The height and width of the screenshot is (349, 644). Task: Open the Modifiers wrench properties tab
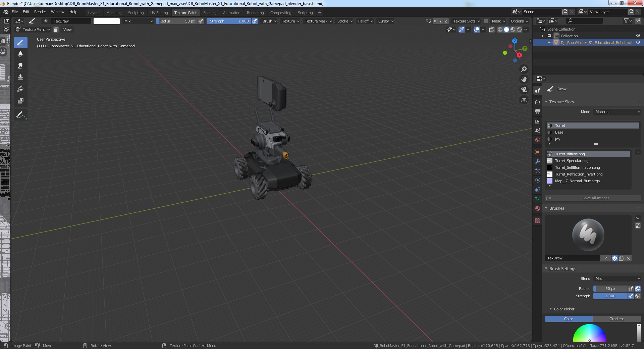(x=538, y=161)
